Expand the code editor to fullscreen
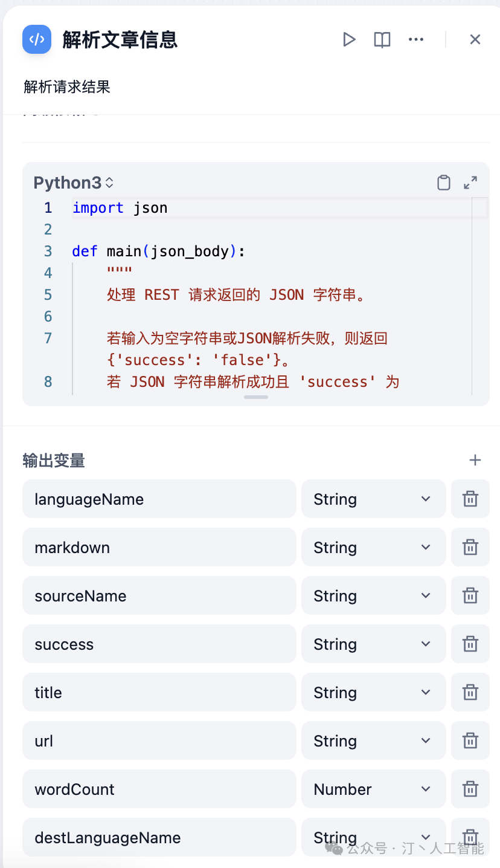 coord(470,183)
